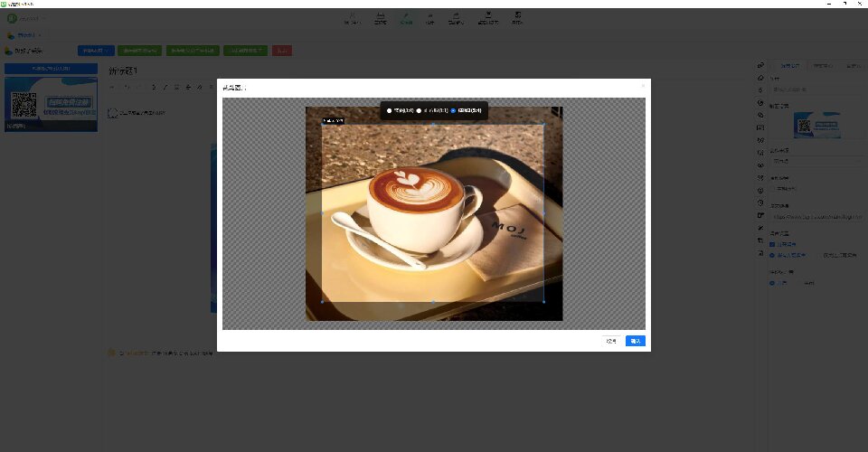Close the crop dialog with the X icon
Screen dimensions: 868x452
(x=643, y=87)
